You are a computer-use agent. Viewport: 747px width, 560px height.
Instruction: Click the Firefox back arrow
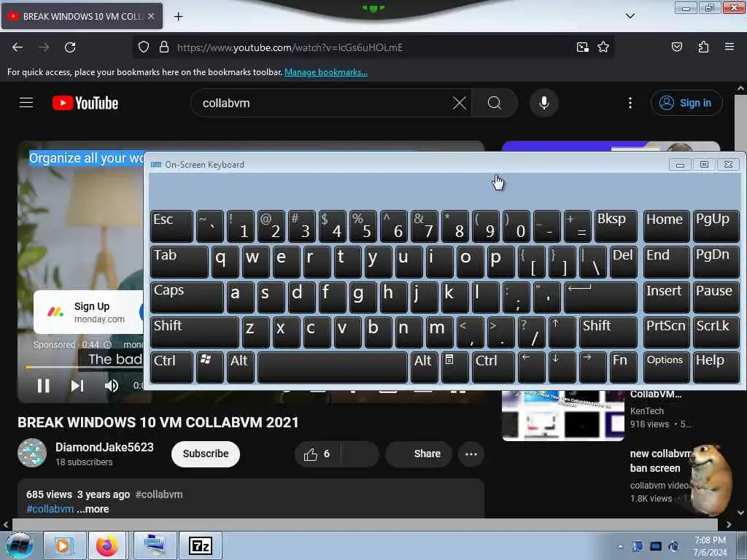(18, 47)
